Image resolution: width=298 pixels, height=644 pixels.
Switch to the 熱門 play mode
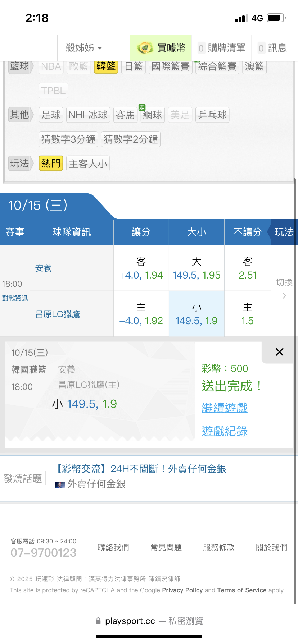(51, 164)
